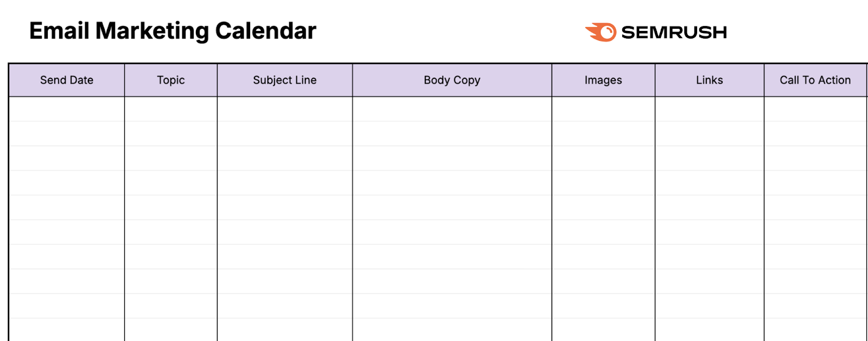868x341 pixels.
Task: Click the Topic column header
Action: click(x=171, y=80)
